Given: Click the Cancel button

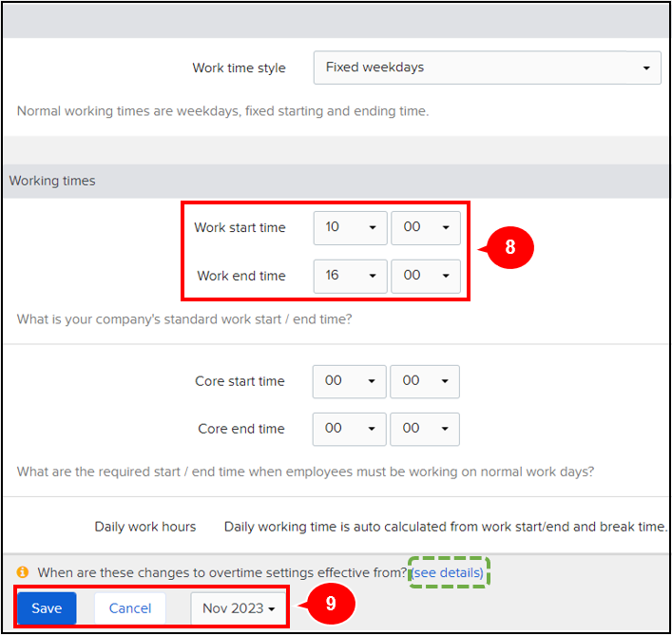Looking at the screenshot, I should coord(130,608).
